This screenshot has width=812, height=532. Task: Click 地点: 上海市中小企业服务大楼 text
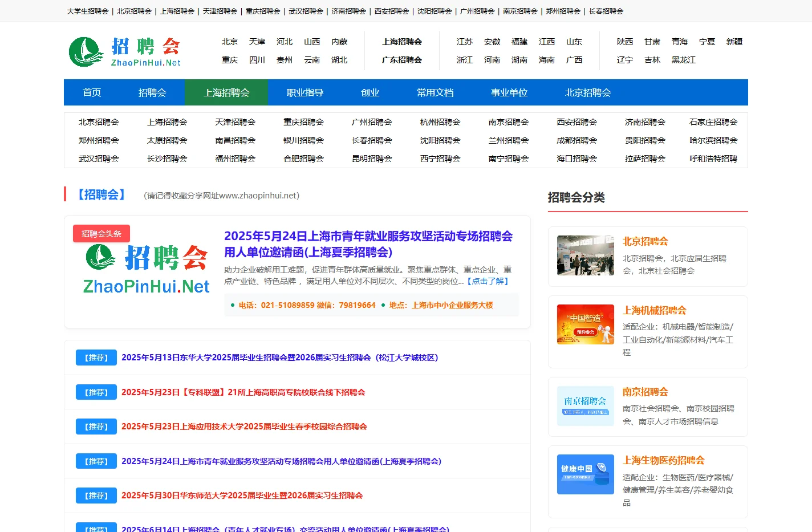[441, 305]
